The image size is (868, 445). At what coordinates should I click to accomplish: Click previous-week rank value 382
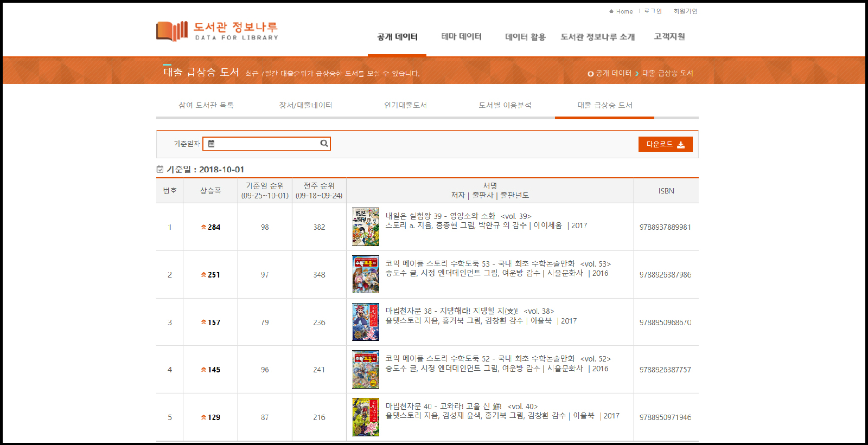[x=319, y=227]
